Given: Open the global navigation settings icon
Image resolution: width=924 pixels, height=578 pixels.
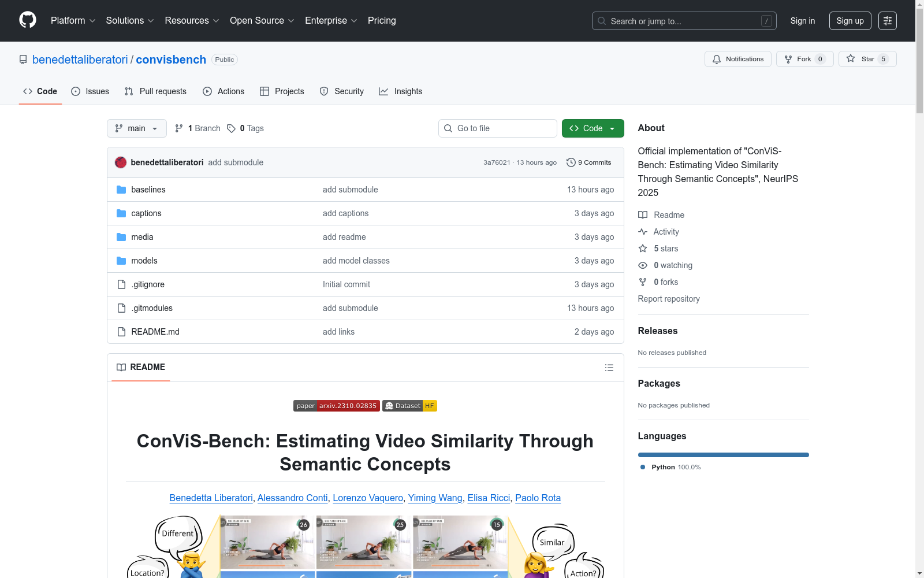Looking at the screenshot, I should [888, 21].
